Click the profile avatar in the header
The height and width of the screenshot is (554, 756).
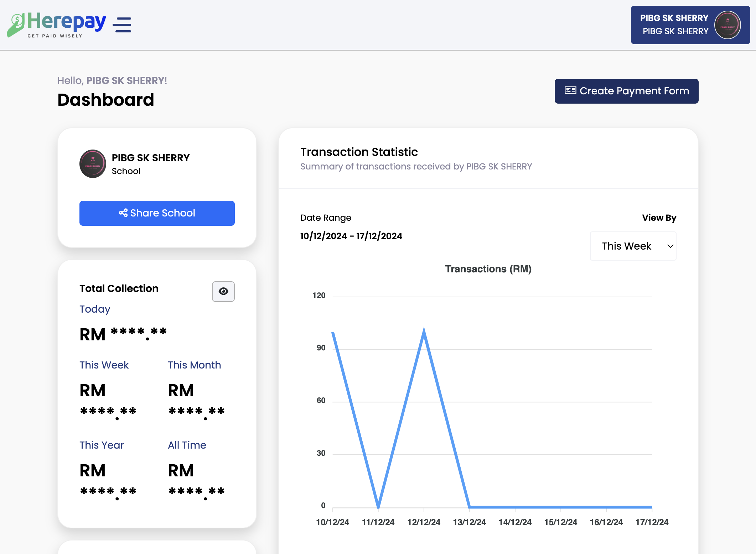point(727,25)
